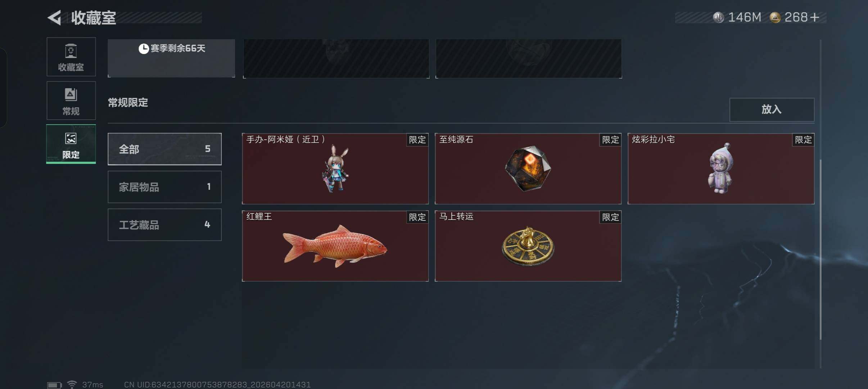This screenshot has width=868, height=389.
Task: Add more currency with the plus sign
Action: 815,17
